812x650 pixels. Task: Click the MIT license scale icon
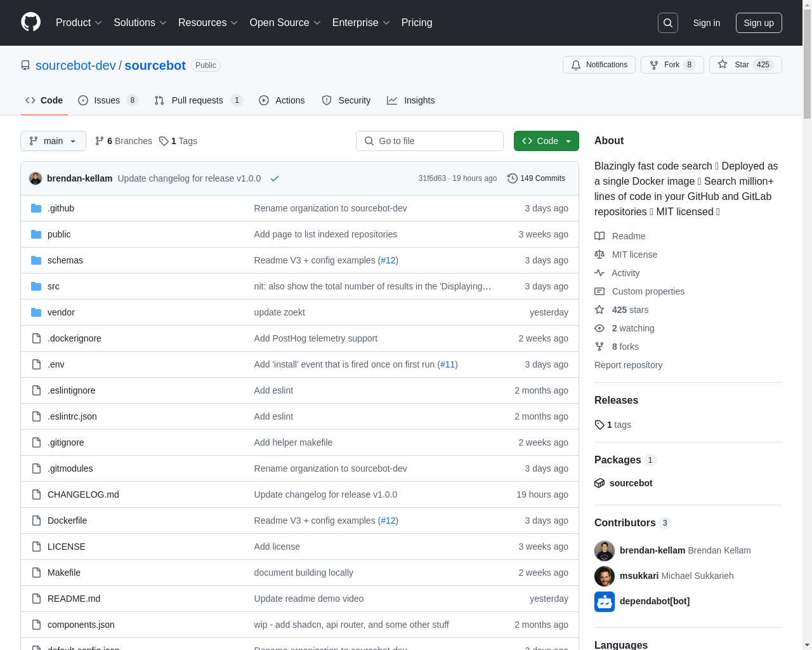point(599,255)
